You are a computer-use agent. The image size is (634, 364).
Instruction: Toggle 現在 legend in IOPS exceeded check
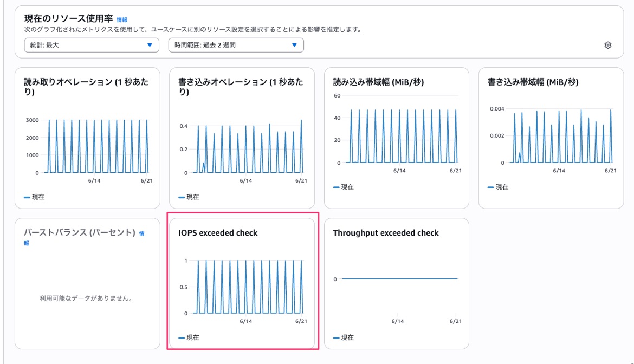[x=189, y=338]
